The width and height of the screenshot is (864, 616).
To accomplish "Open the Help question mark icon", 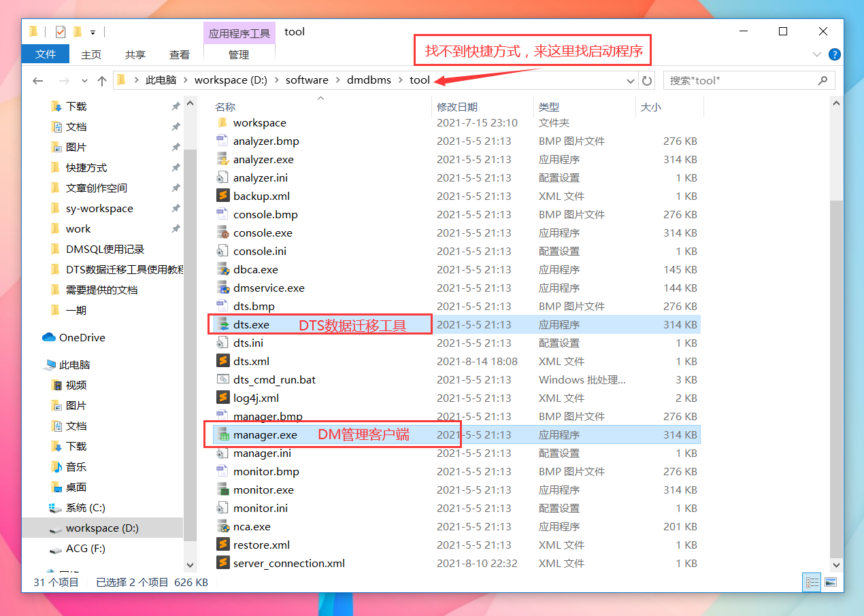I will point(835,54).
